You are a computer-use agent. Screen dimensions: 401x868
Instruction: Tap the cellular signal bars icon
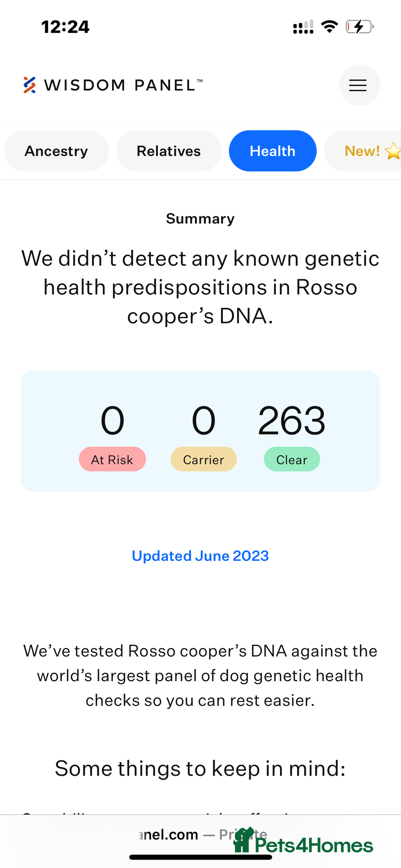point(303,27)
